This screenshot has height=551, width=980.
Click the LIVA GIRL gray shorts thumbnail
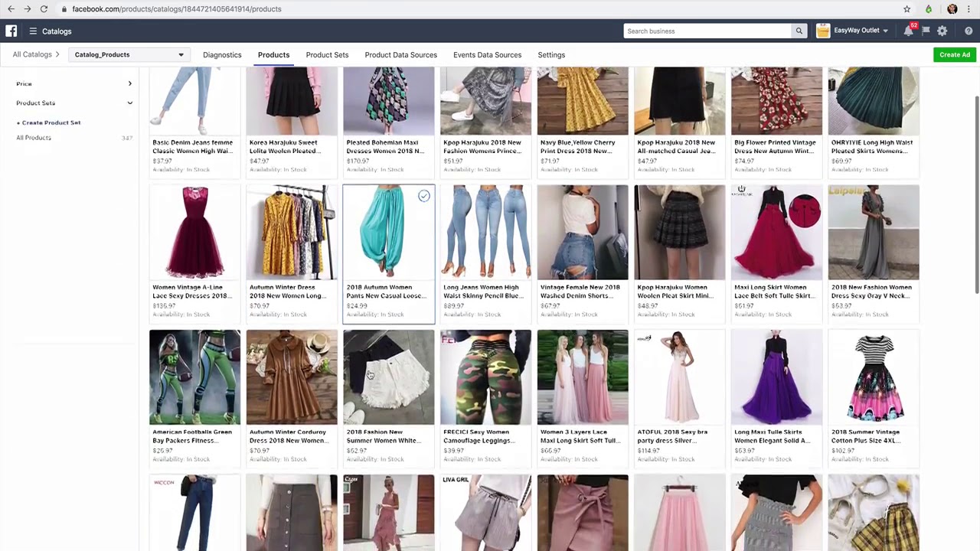pyautogui.click(x=485, y=513)
